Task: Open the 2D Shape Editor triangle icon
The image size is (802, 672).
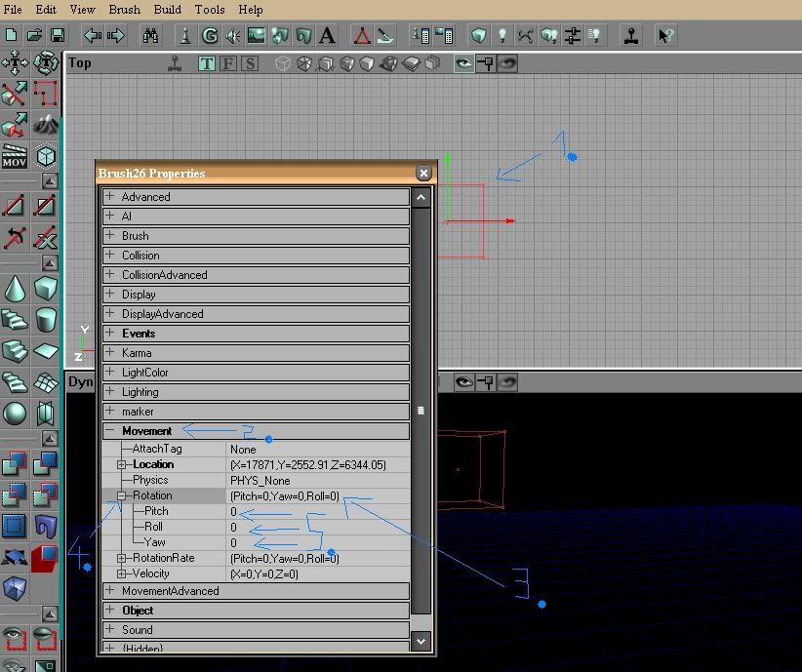Action: pyautogui.click(x=362, y=35)
